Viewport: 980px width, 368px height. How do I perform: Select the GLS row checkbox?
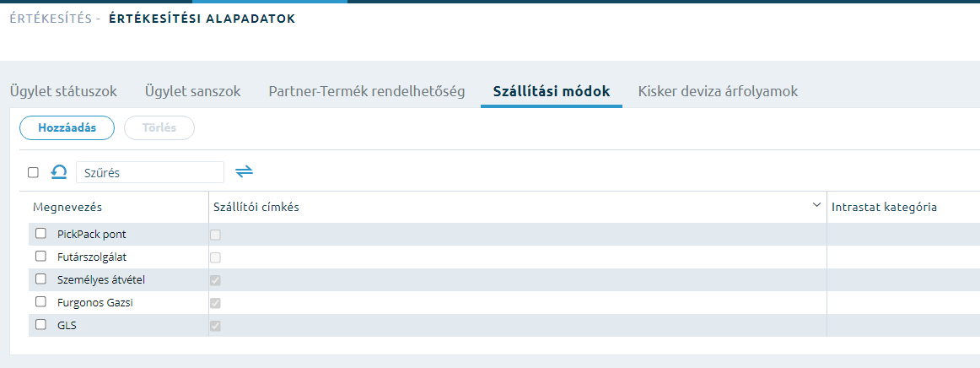tap(40, 324)
